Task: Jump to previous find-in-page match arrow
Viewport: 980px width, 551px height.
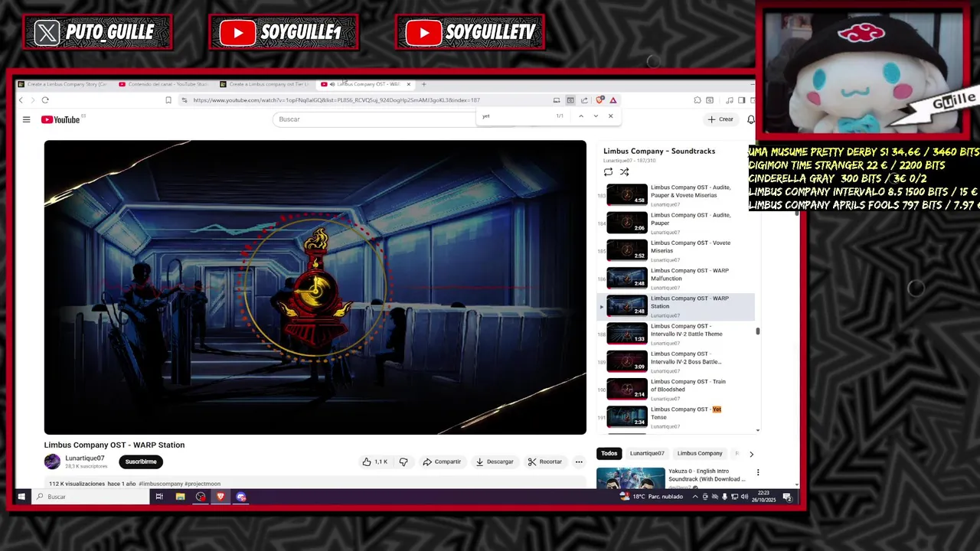Action: click(x=581, y=116)
